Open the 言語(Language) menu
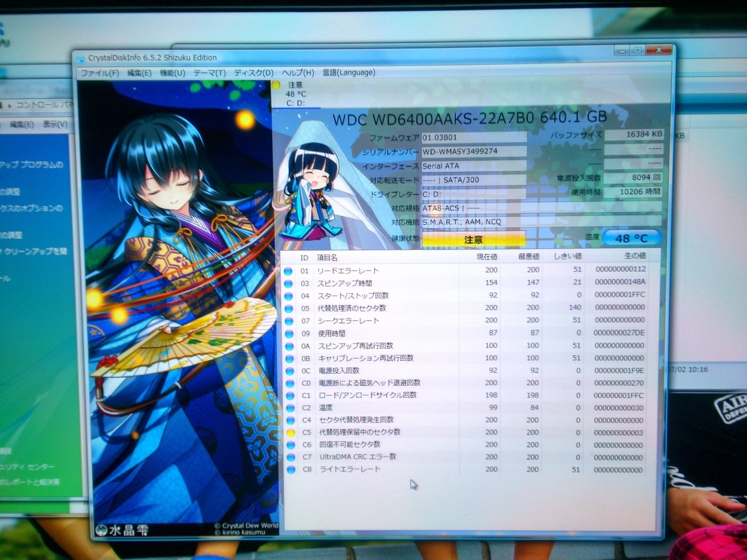The width and height of the screenshot is (747, 560). (349, 73)
